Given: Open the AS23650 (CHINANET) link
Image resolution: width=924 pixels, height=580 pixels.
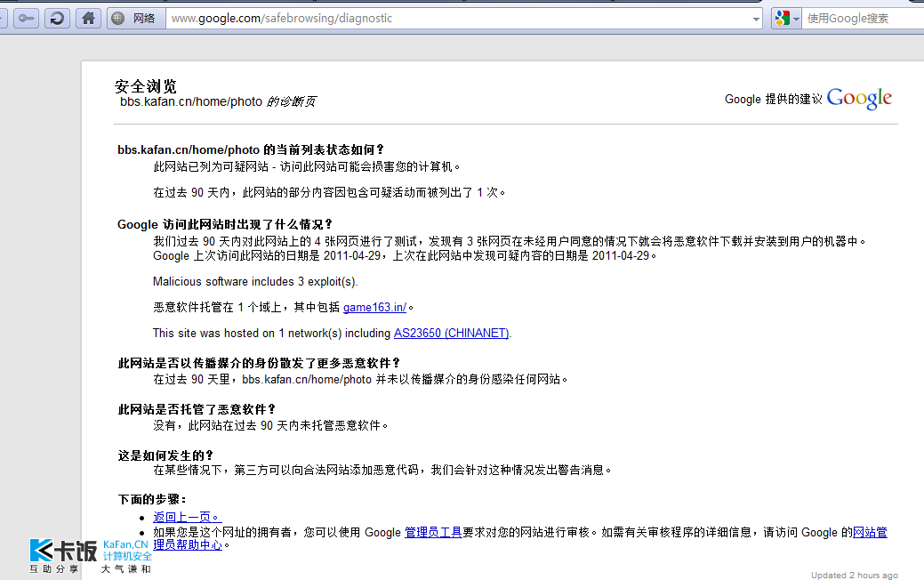Looking at the screenshot, I should click(x=452, y=333).
